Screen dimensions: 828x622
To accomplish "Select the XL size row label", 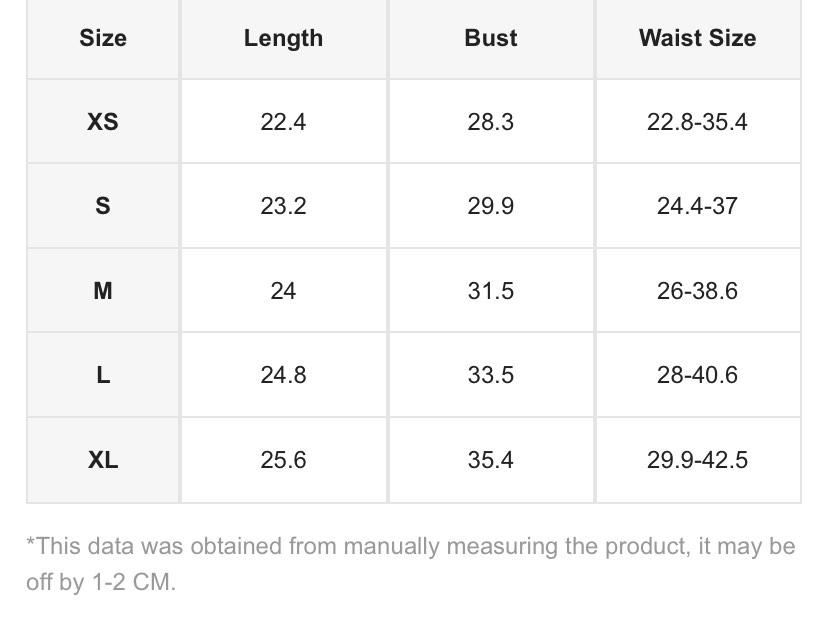I will tap(103, 460).
